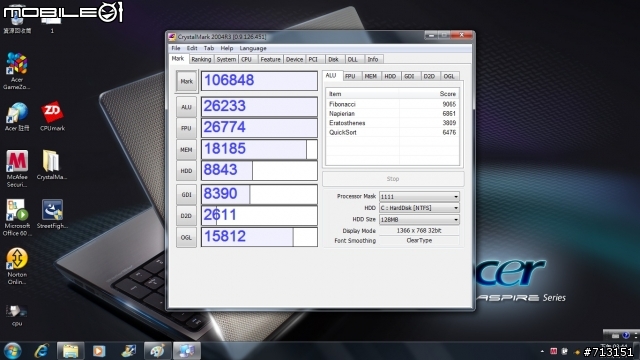This screenshot has height=360, width=640.
Task: Click the MEM score bar 18185
Action: click(259, 149)
